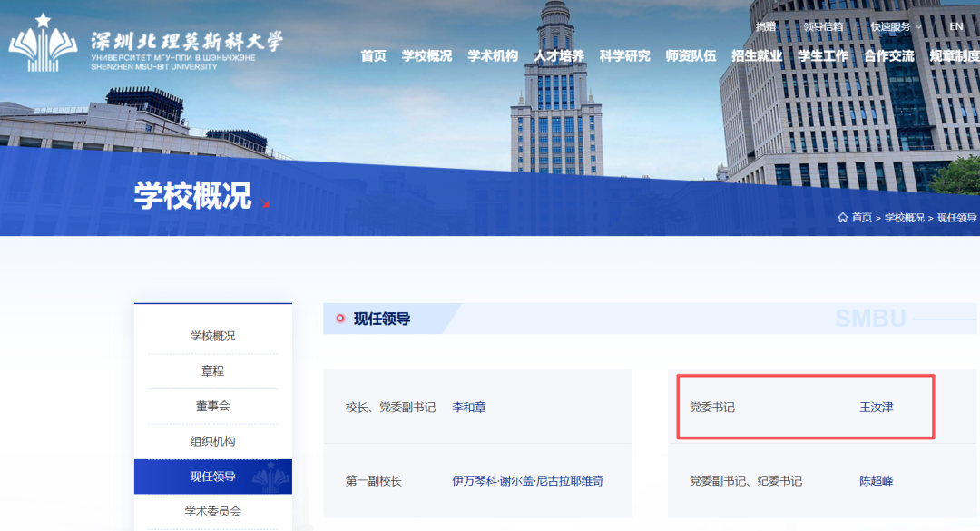The height and width of the screenshot is (531, 980).
Task: Click the 深圳北理莫斯科大学 name text
Action: click(x=186, y=41)
